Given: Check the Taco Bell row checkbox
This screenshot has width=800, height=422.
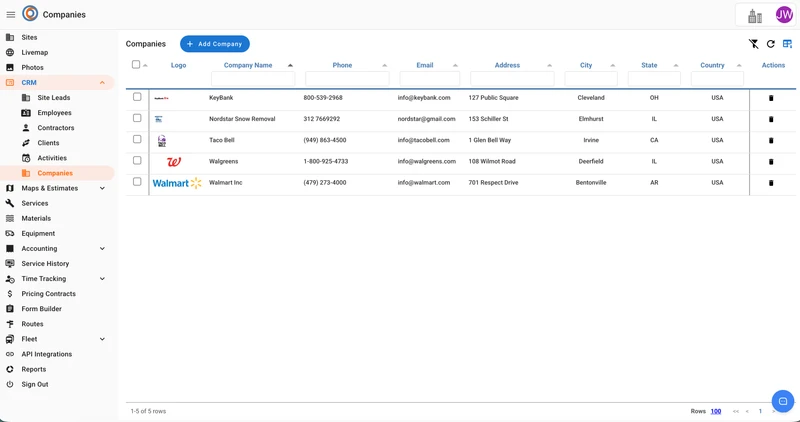Looking at the screenshot, I should click(x=137, y=139).
